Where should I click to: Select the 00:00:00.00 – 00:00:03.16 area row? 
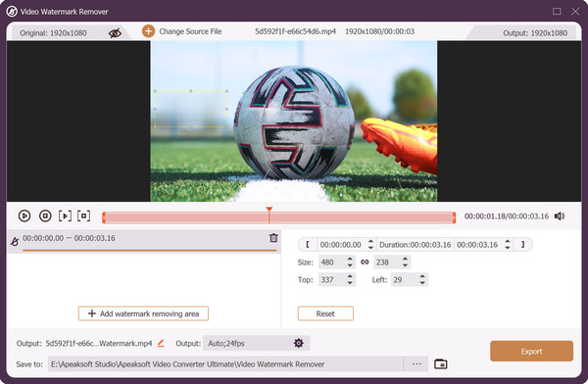(144, 242)
